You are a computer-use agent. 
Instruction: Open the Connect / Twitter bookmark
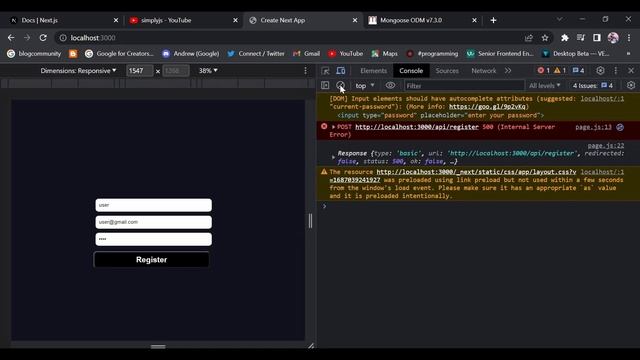click(x=256, y=53)
